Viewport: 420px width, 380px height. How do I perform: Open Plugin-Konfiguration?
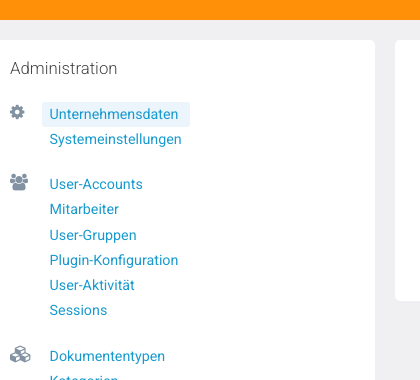tap(114, 260)
